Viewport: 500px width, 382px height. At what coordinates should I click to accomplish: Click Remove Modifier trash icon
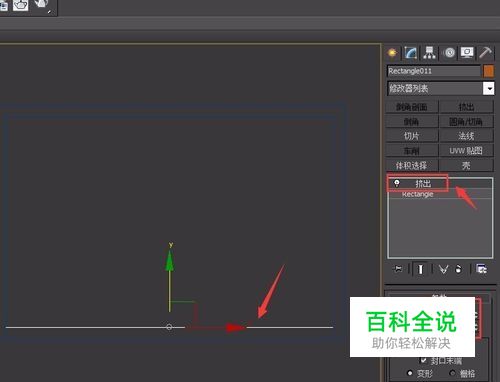coord(459,269)
